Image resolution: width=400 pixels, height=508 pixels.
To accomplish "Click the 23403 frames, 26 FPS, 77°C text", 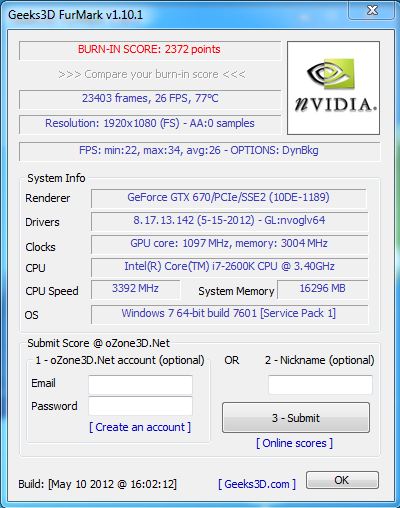I will (150, 98).
